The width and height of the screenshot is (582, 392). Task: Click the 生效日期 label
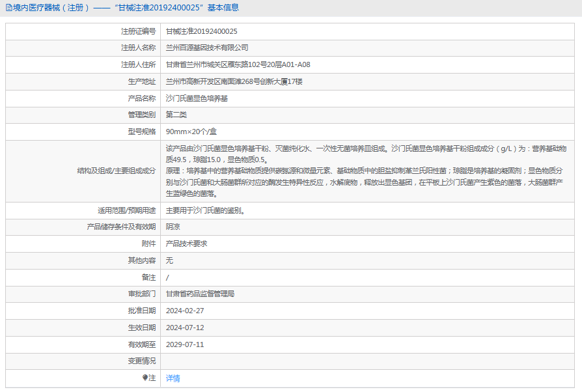(x=142, y=328)
